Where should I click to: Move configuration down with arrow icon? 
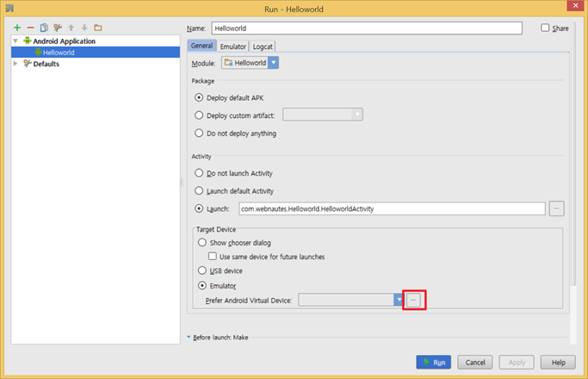(84, 28)
